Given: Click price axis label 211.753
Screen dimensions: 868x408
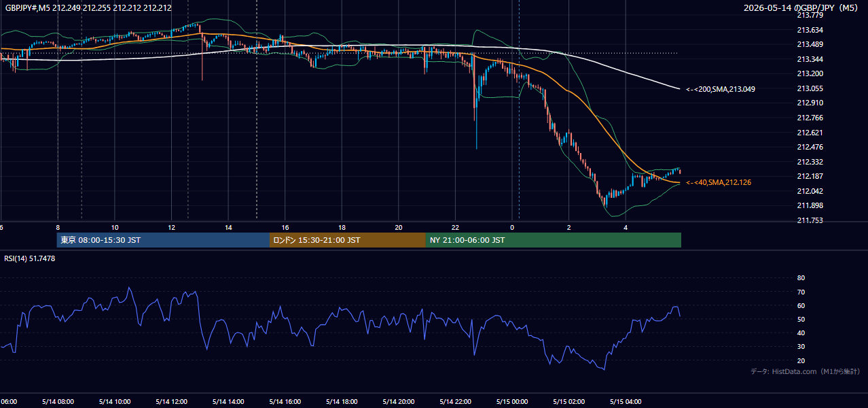Looking at the screenshot, I should click(x=810, y=220).
